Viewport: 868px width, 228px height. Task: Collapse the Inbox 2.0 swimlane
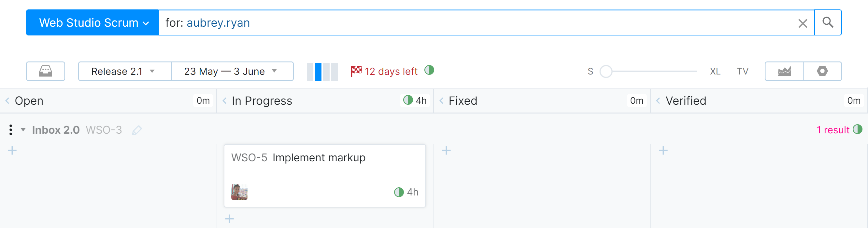23,130
